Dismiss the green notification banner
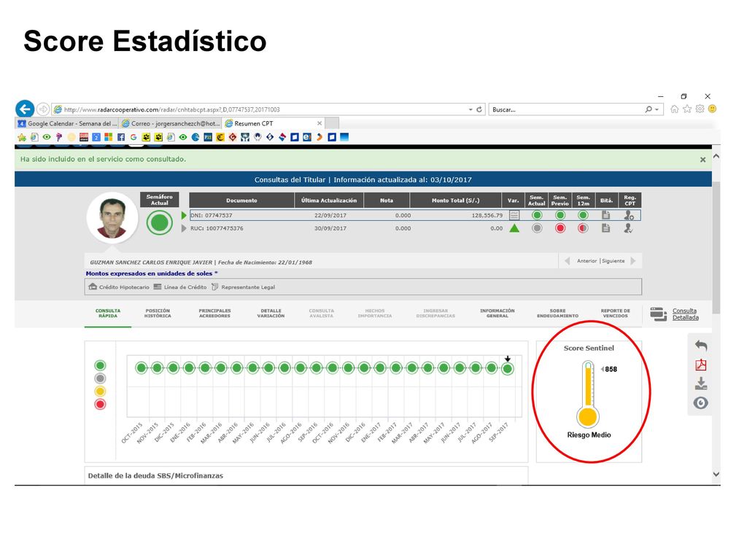The image size is (747, 560). point(703,160)
